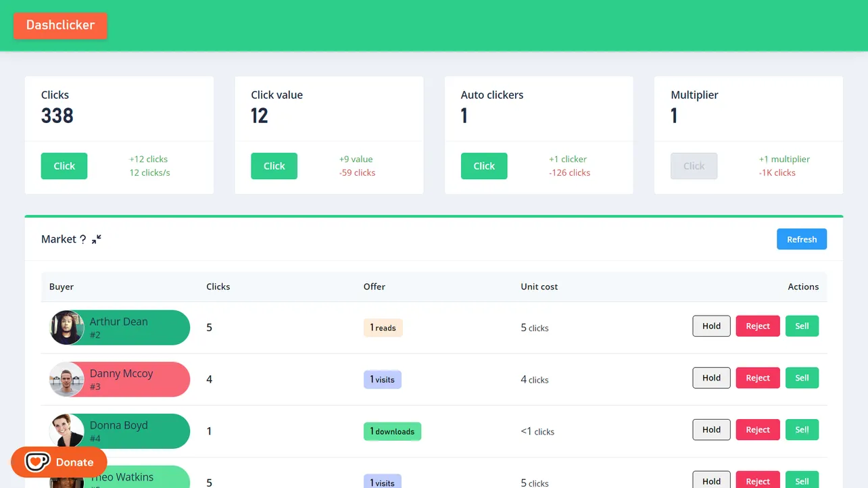Image resolution: width=868 pixels, height=488 pixels.
Task: Collapse the Market panel with arrows icon
Action: 97,239
